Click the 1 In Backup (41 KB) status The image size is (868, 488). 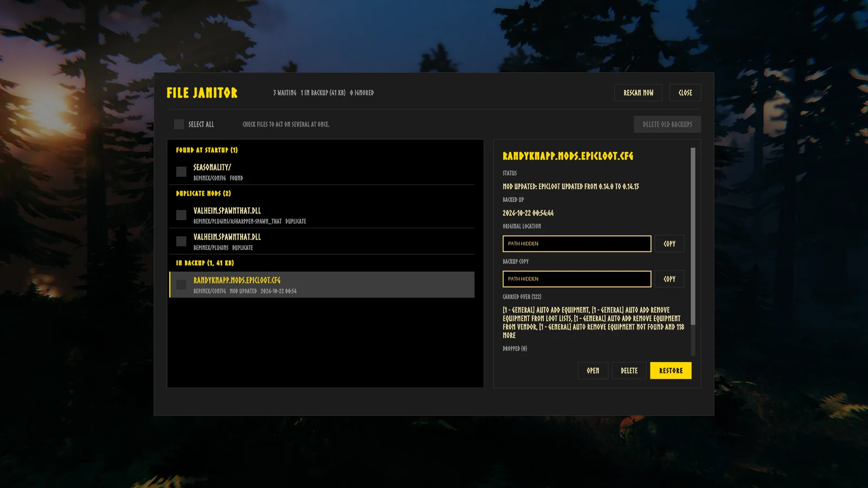[x=323, y=93]
